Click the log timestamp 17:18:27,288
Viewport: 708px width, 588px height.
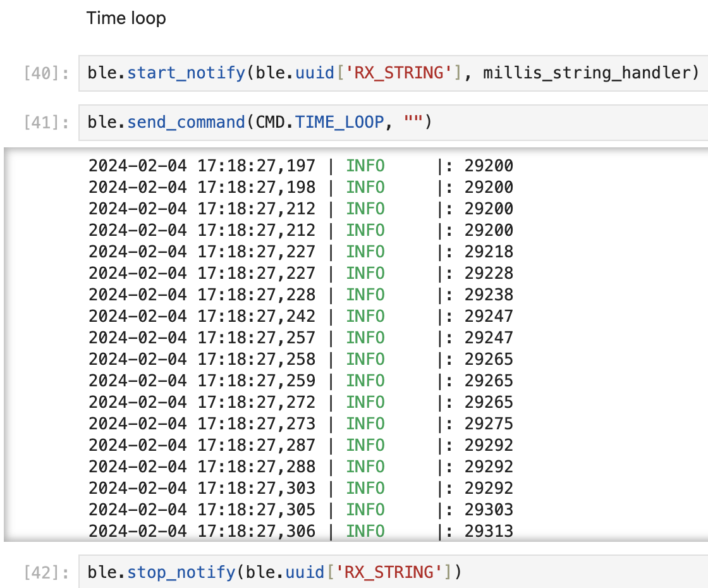[x=257, y=467]
